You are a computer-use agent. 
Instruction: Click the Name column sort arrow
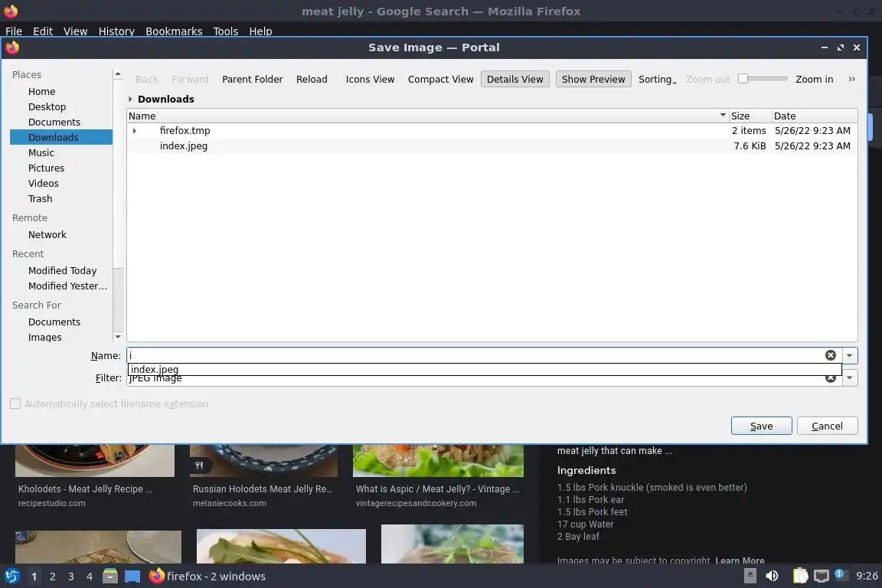coord(723,116)
